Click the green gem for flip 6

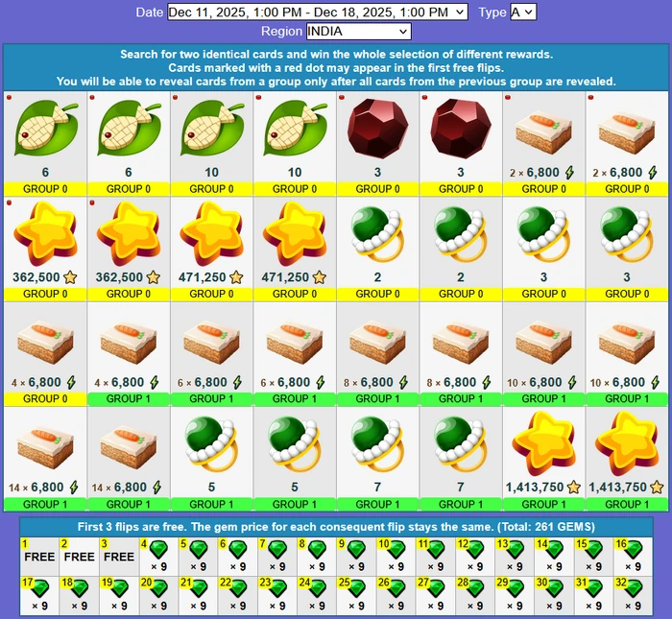pos(238,550)
